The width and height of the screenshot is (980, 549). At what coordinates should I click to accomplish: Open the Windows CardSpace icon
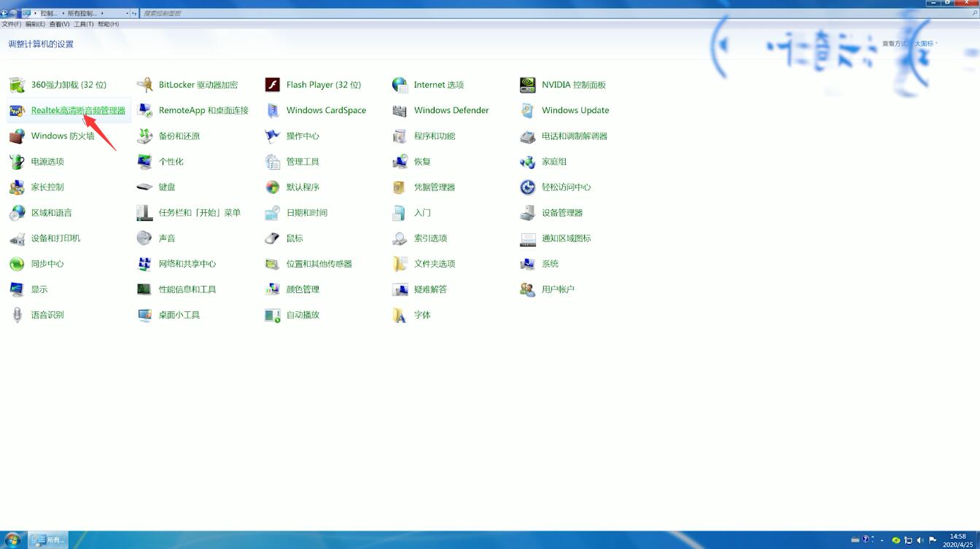pyautogui.click(x=273, y=111)
